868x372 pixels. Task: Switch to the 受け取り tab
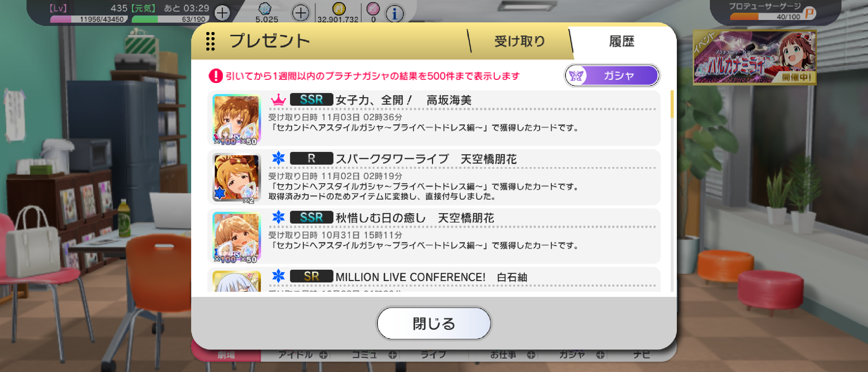pos(519,42)
